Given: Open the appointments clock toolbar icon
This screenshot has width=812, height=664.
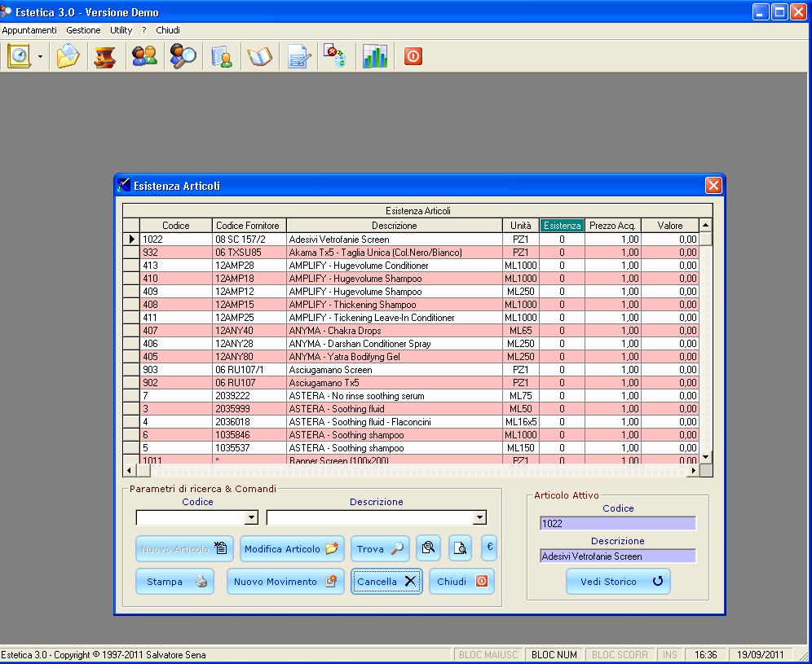Looking at the screenshot, I should 20,56.
